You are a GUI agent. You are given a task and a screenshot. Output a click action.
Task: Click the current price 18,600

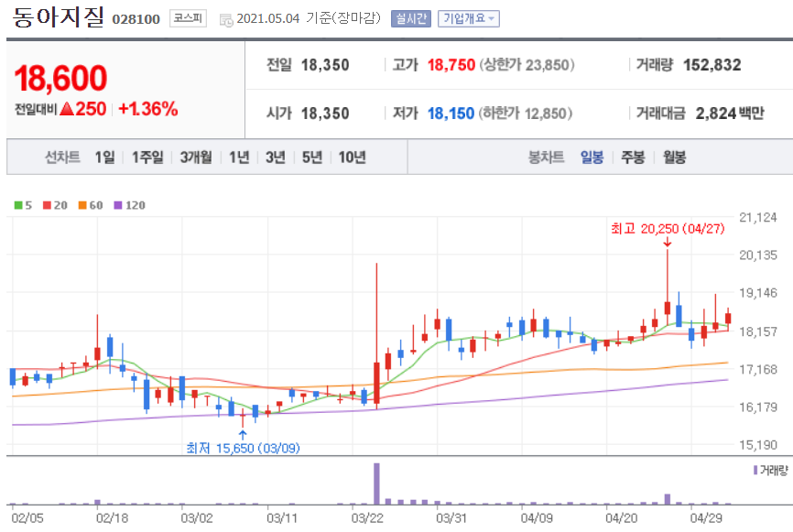[60, 79]
